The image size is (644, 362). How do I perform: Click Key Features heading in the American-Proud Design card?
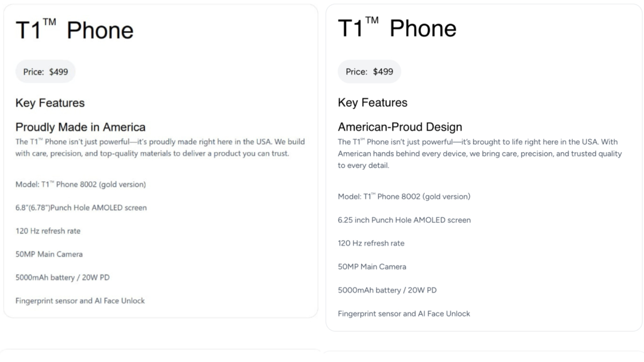click(x=372, y=103)
